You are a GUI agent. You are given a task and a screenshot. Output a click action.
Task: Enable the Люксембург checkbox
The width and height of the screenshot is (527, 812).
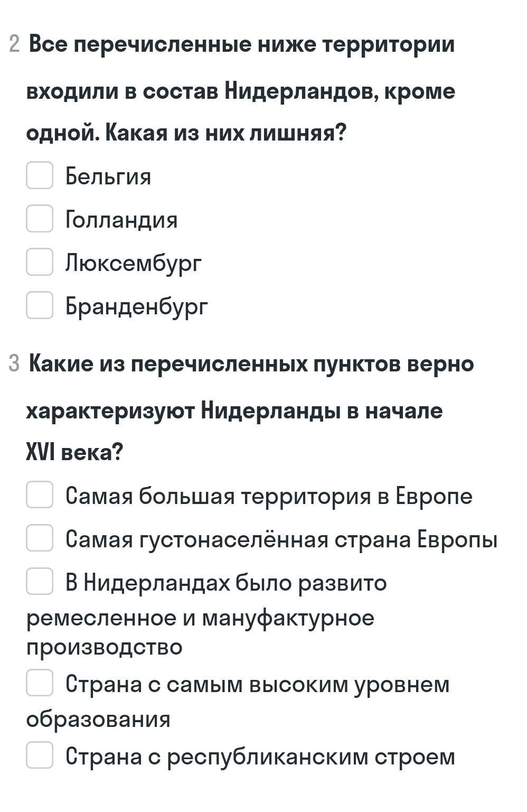[40, 262]
